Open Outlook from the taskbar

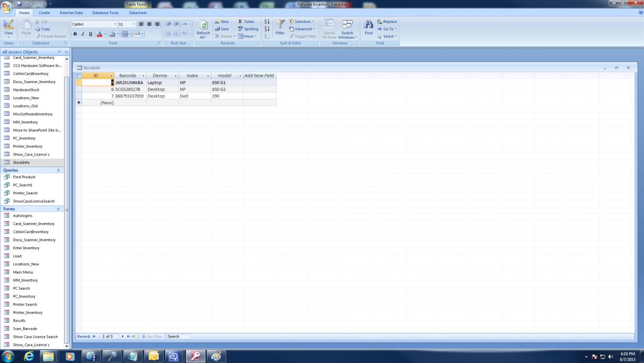coord(154,356)
